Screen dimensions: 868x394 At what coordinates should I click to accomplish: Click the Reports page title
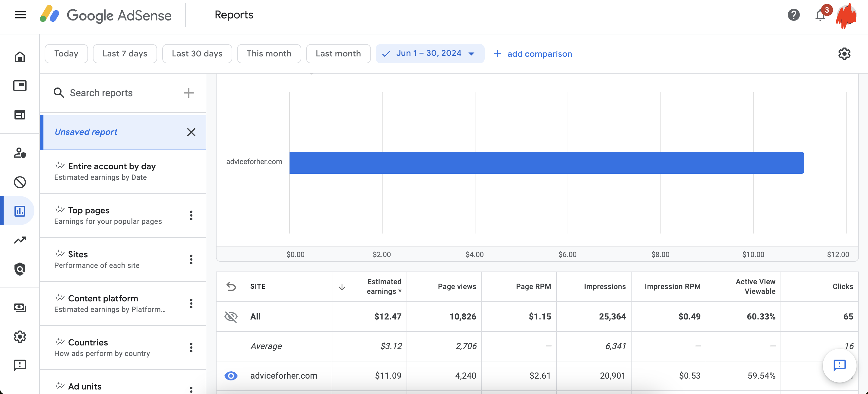[234, 15]
